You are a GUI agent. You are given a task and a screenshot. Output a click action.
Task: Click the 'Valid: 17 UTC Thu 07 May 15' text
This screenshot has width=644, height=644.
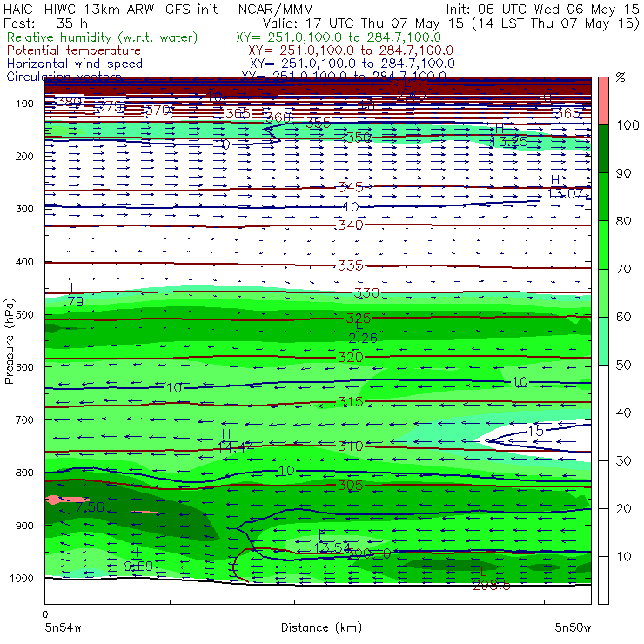pyautogui.click(x=365, y=23)
